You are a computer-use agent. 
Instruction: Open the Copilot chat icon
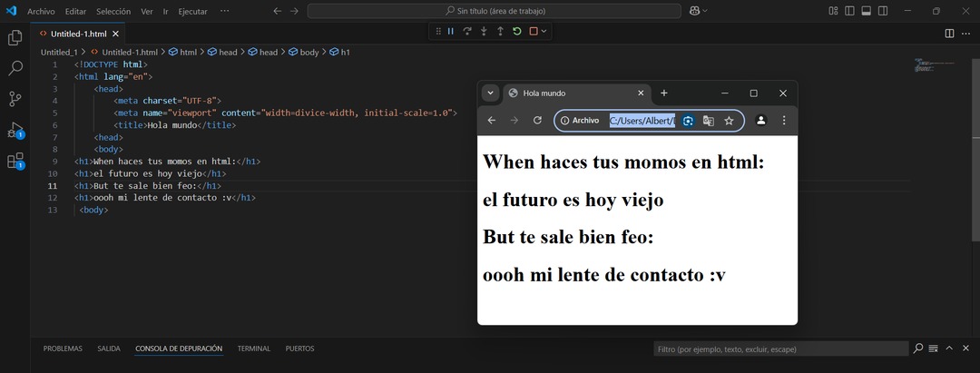pyautogui.click(x=694, y=11)
